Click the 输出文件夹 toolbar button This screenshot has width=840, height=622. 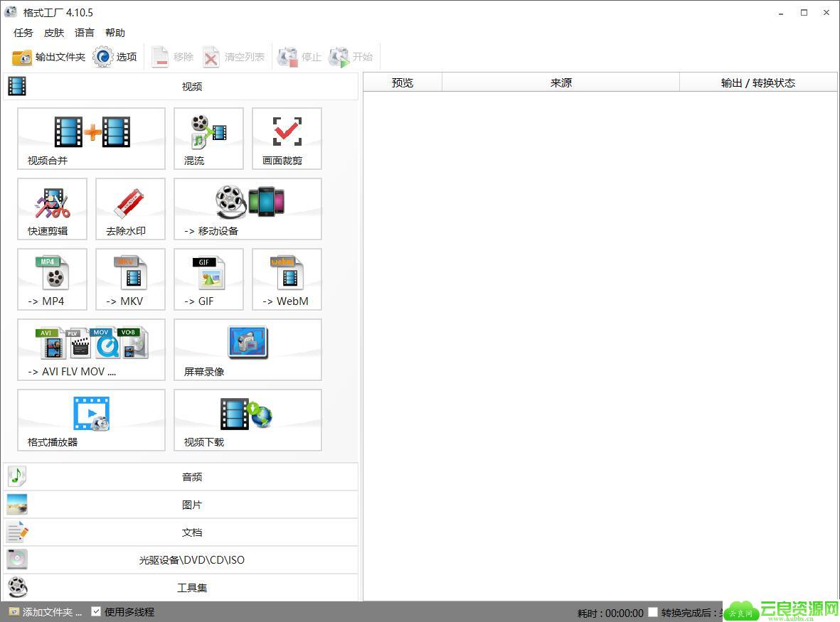pyautogui.click(x=49, y=57)
